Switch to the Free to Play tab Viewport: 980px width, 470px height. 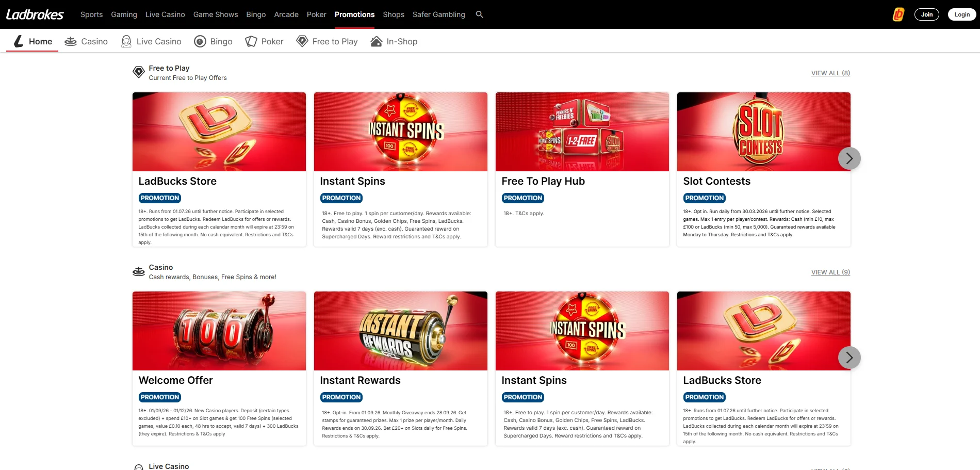pos(327,41)
